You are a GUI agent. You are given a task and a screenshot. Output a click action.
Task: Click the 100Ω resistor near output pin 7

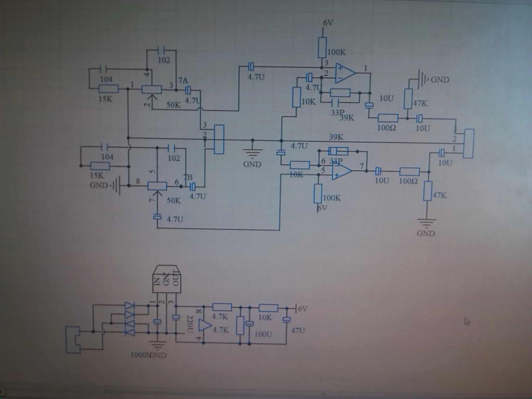(409, 172)
